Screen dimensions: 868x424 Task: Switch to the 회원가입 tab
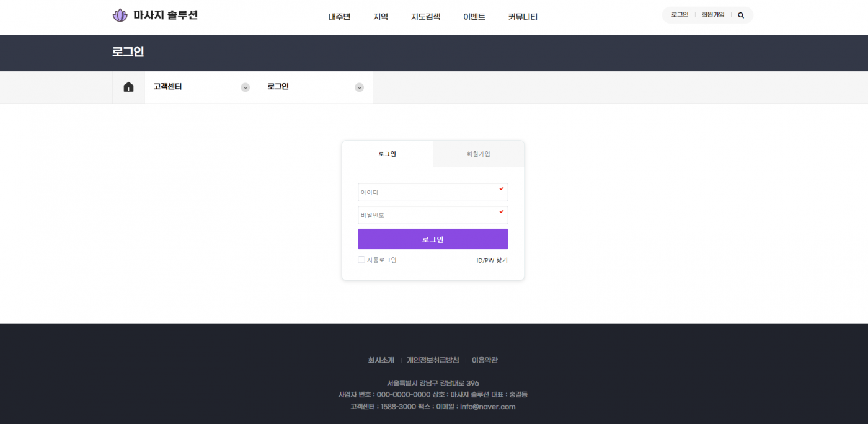click(x=478, y=154)
